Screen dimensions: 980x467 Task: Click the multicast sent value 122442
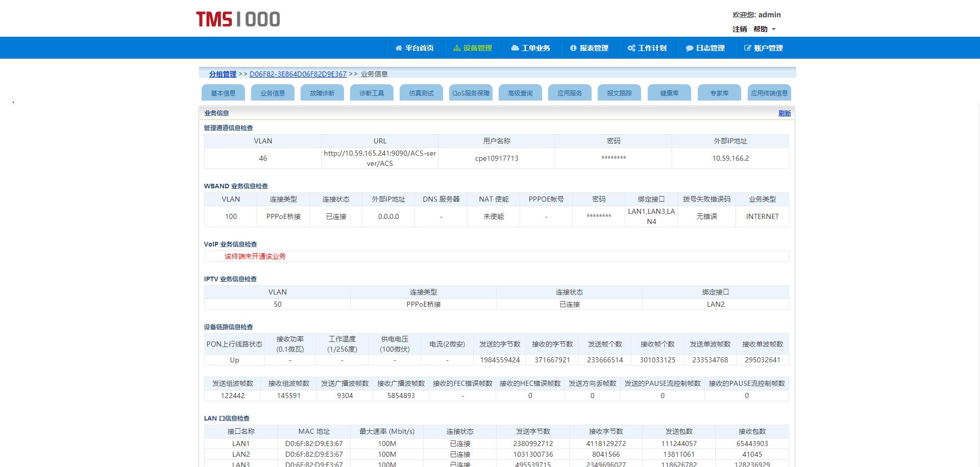pyautogui.click(x=233, y=396)
